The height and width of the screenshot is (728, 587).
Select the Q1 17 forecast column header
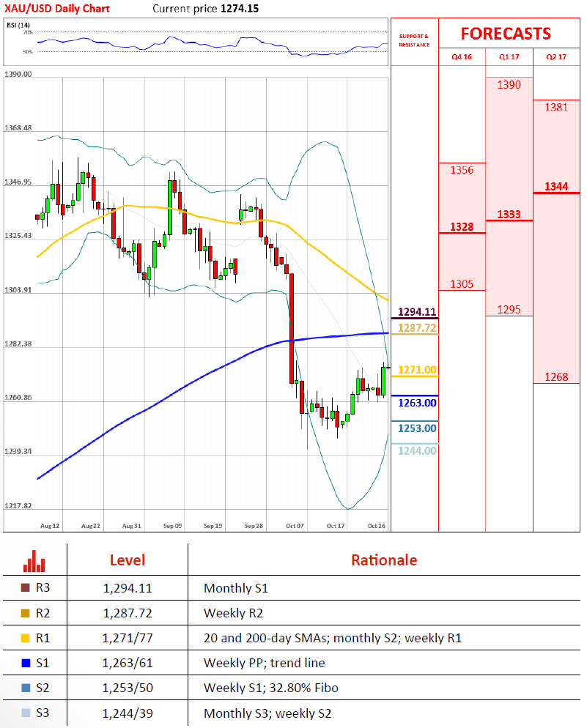point(509,56)
